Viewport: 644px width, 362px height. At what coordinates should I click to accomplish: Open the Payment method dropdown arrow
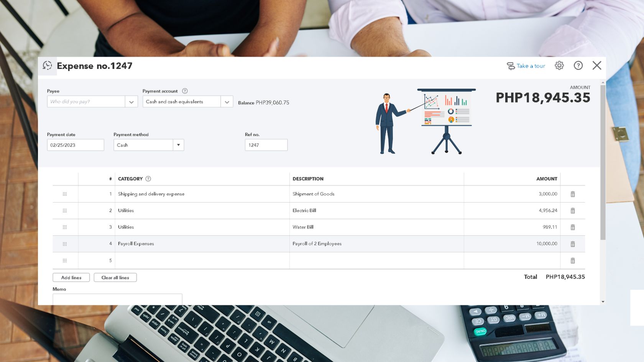click(x=179, y=145)
